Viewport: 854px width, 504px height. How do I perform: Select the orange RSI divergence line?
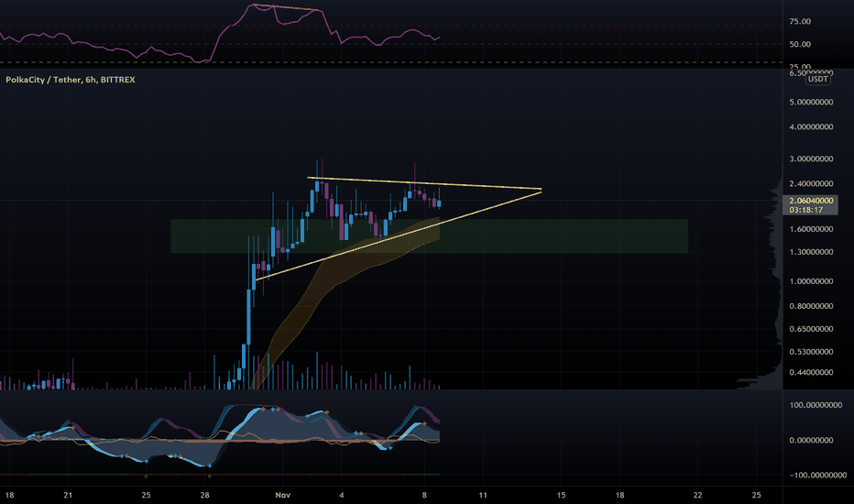click(x=285, y=7)
